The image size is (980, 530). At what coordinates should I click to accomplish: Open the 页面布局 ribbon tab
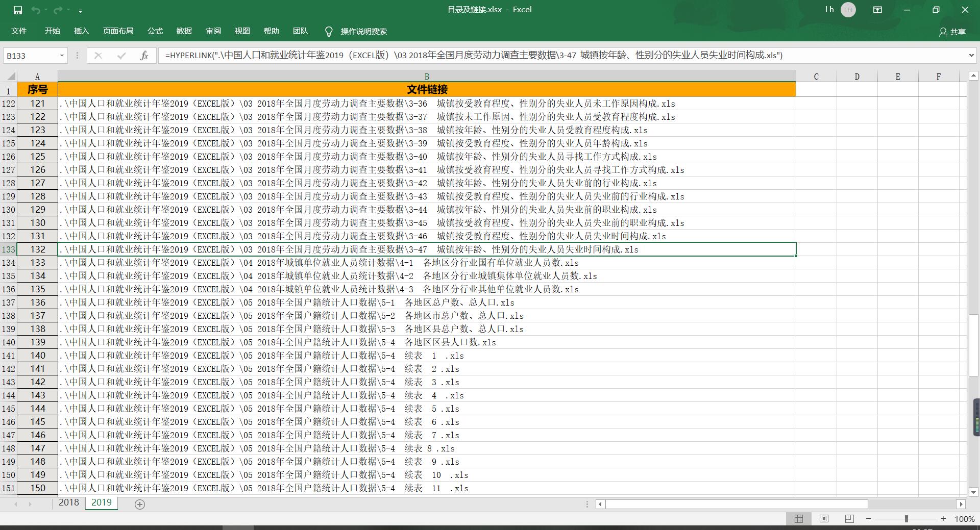click(118, 31)
